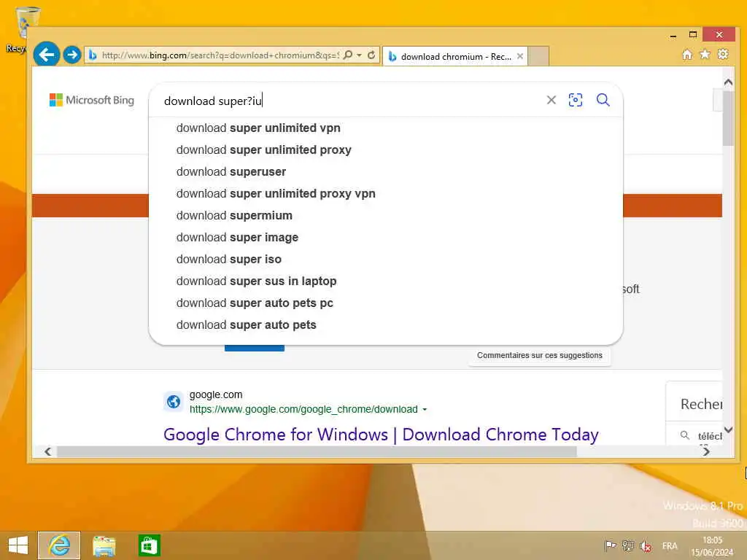Click the horizontal scrollbar left arrow
The image size is (747, 560).
coord(47,451)
